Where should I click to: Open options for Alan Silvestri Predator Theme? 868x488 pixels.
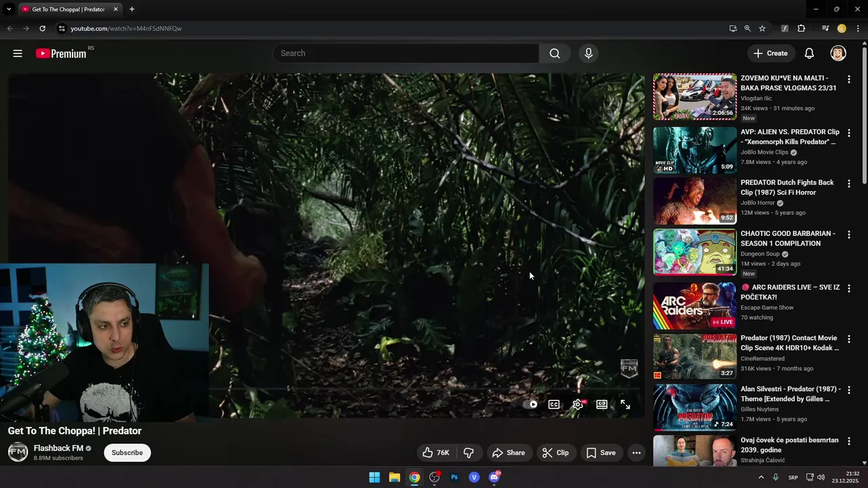tap(848, 391)
